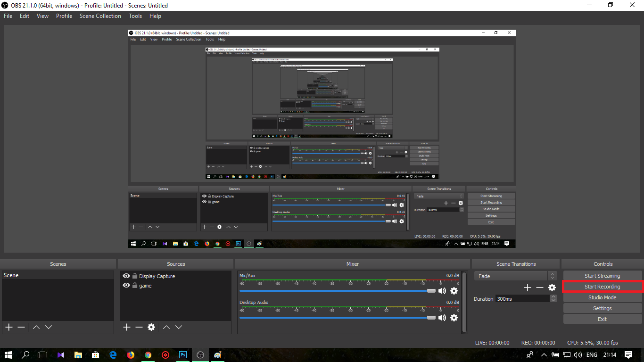Screen dimensions: 644x362
Task: Open the Fade transition type dropdown
Action: pyautogui.click(x=515, y=276)
